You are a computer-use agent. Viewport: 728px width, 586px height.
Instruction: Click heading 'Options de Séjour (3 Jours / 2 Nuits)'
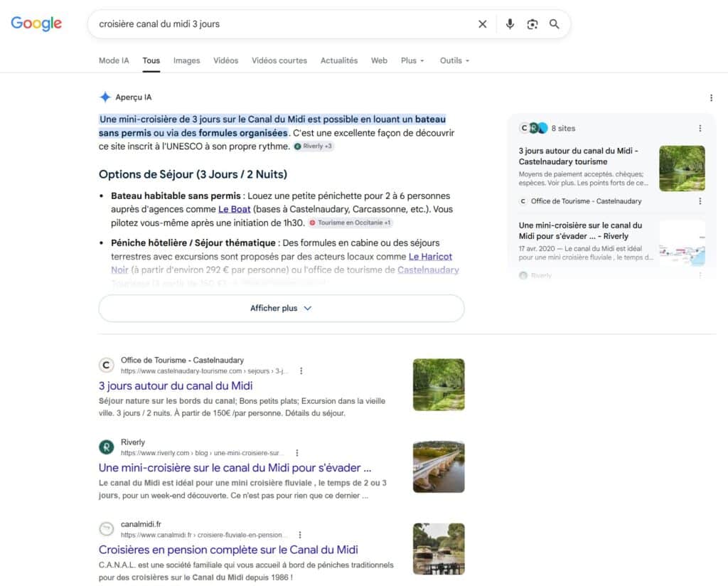(193, 175)
